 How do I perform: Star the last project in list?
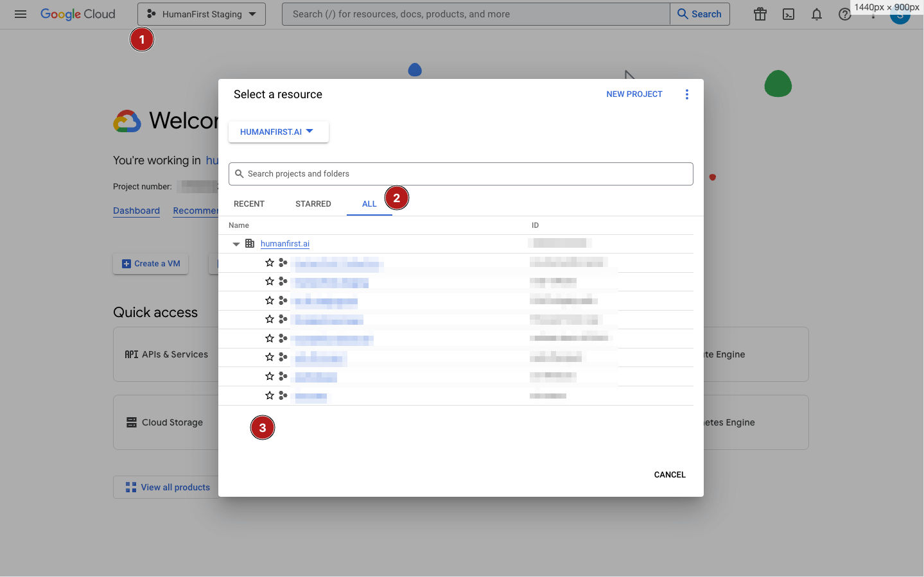tap(270, 395)
